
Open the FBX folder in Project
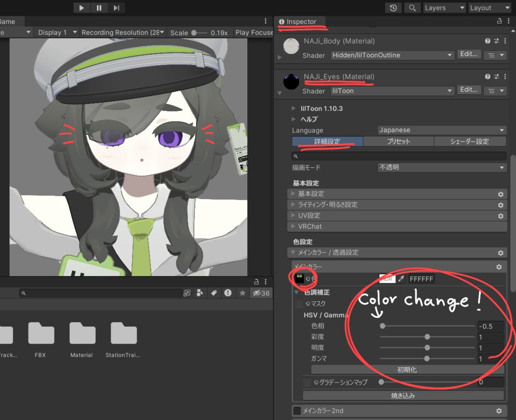40,340
